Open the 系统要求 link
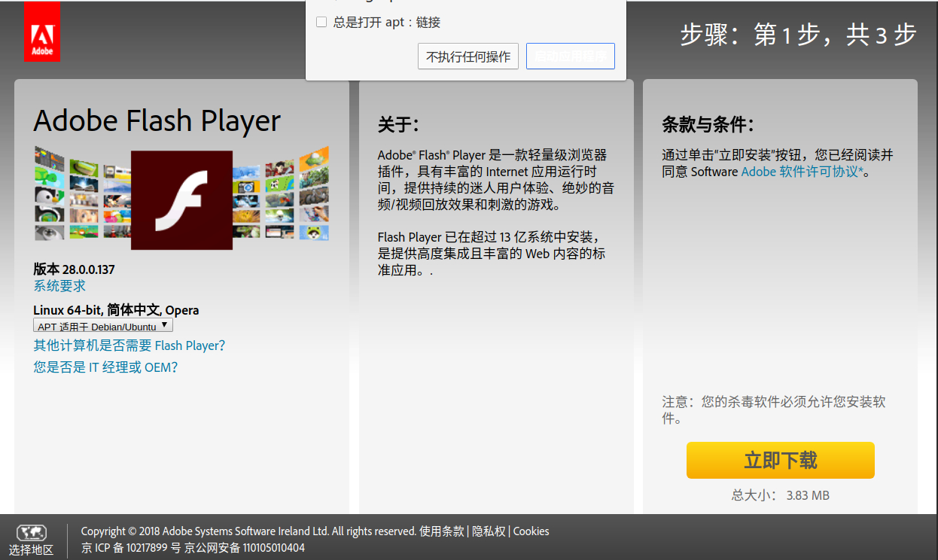This screenshot has height=560, width=938. click(59, 286)
